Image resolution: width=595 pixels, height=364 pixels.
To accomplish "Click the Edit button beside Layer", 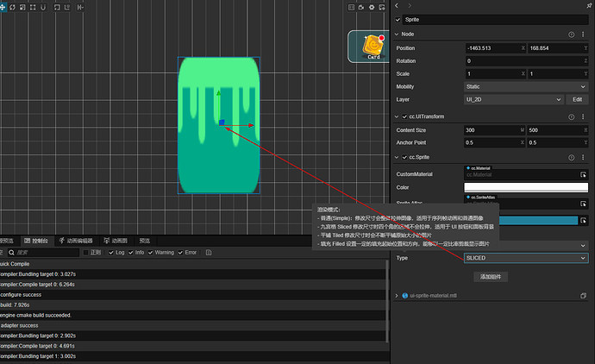I will click(578, 100).
